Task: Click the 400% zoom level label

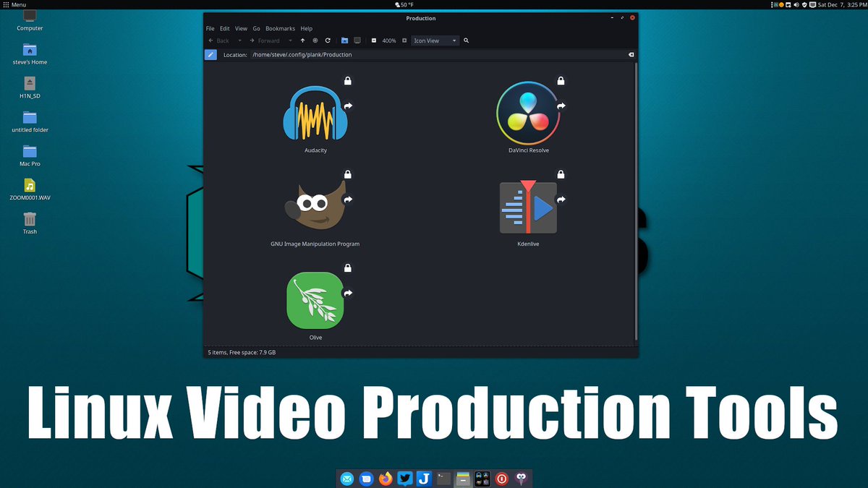Action: click(389, 40)
